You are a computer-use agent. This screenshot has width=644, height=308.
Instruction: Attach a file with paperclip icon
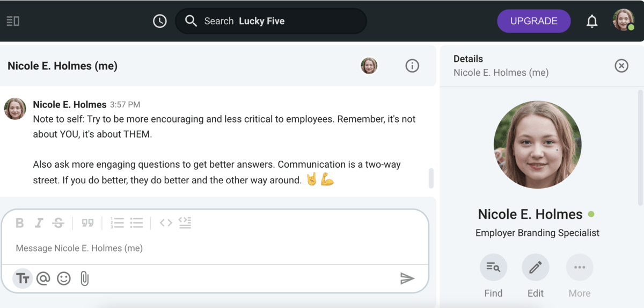(x=84, y=278)
